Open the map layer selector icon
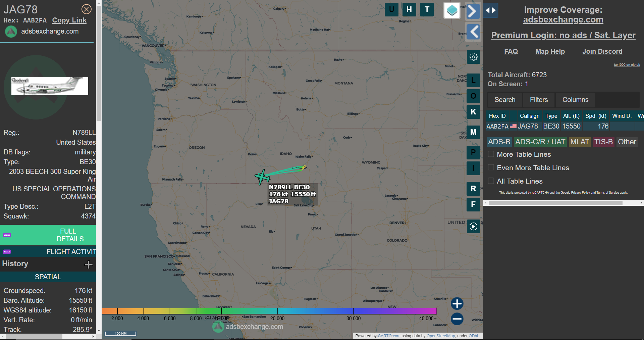644x340 pixels. [452, 10]
